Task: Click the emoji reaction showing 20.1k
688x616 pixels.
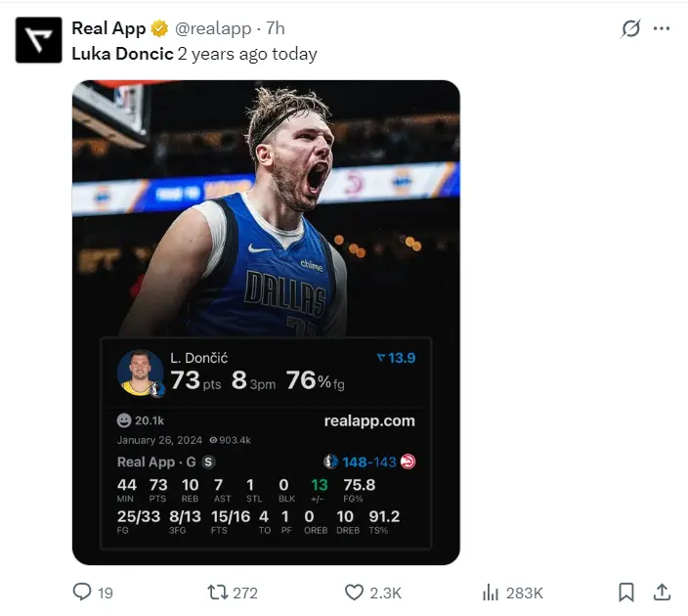Action: [x=124, y=420]
